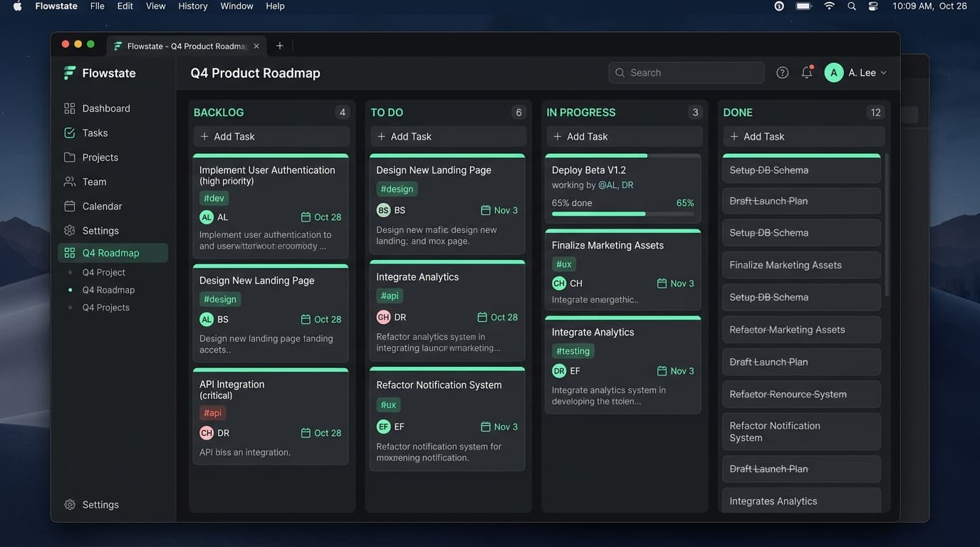Add a task to the Done column
This screenshot has width=980, height=547.
click(x=804, y=137)
